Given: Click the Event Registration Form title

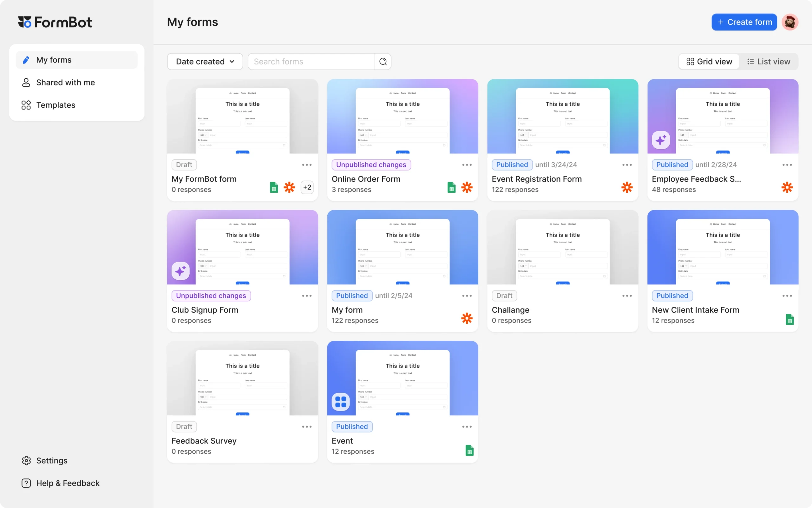Looking at the screenshot, I should (x=537, y=179).
